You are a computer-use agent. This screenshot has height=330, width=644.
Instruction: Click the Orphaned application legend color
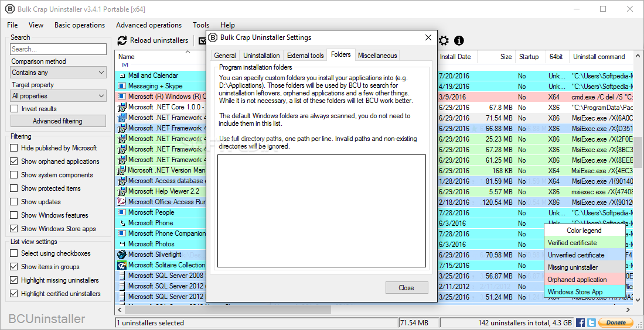(584, 280)
